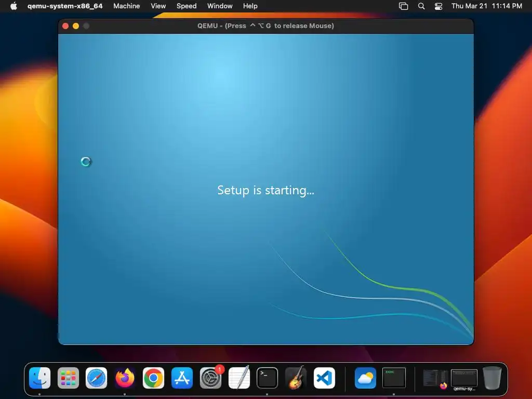The width and height of the screenshot is (532, 399).
Task: Open System Settings with notification badge
Action: [x=210, y=378]
